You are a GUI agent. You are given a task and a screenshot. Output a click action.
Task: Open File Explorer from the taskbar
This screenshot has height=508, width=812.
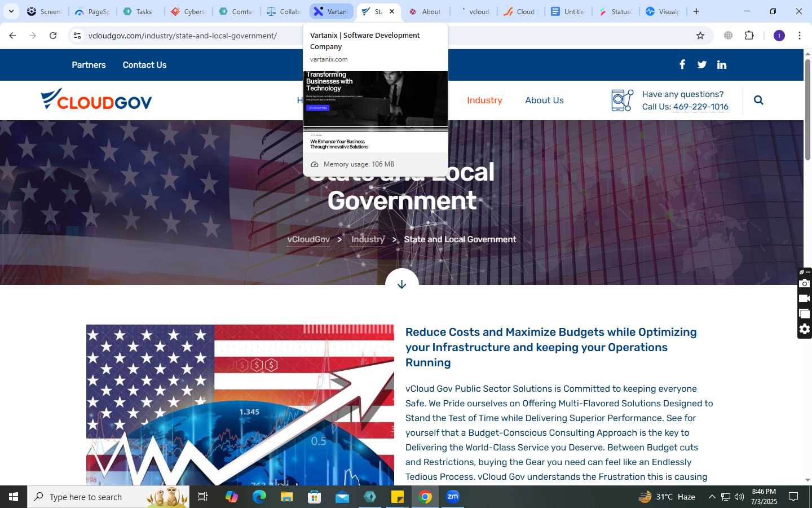(287, 497)
